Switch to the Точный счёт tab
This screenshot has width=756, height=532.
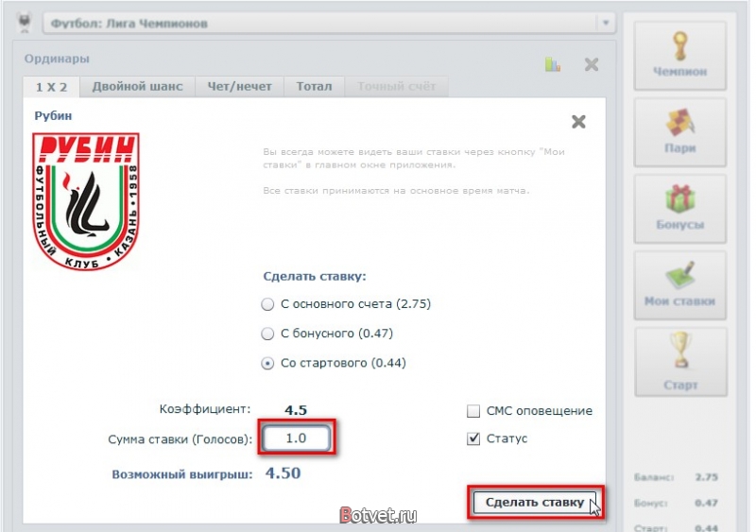[x=396, y=86]
